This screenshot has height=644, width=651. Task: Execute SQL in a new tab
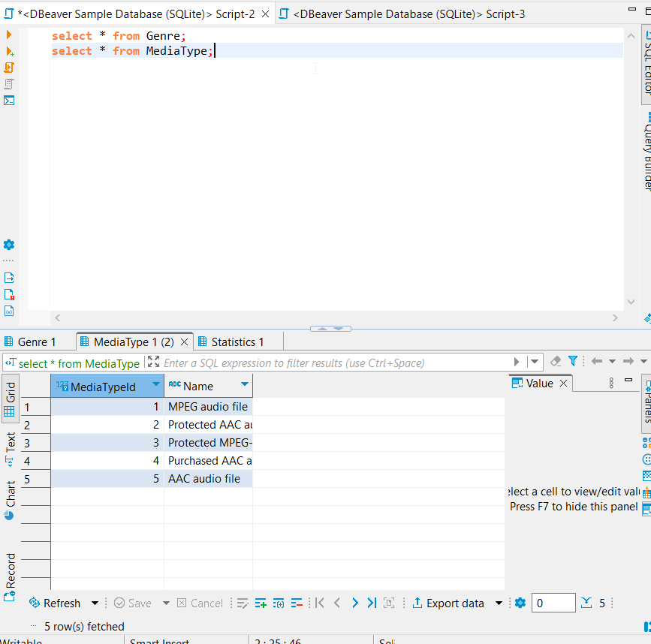(10, 50)
